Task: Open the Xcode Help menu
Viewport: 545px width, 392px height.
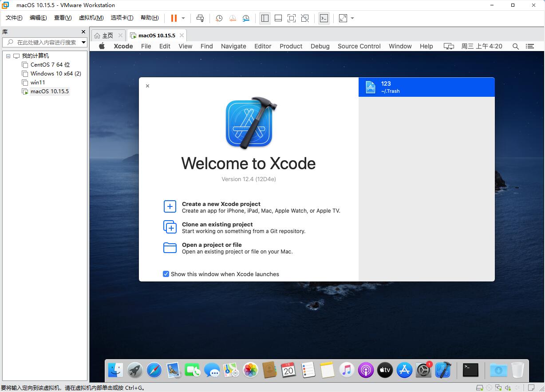Action: coord(426,46)
